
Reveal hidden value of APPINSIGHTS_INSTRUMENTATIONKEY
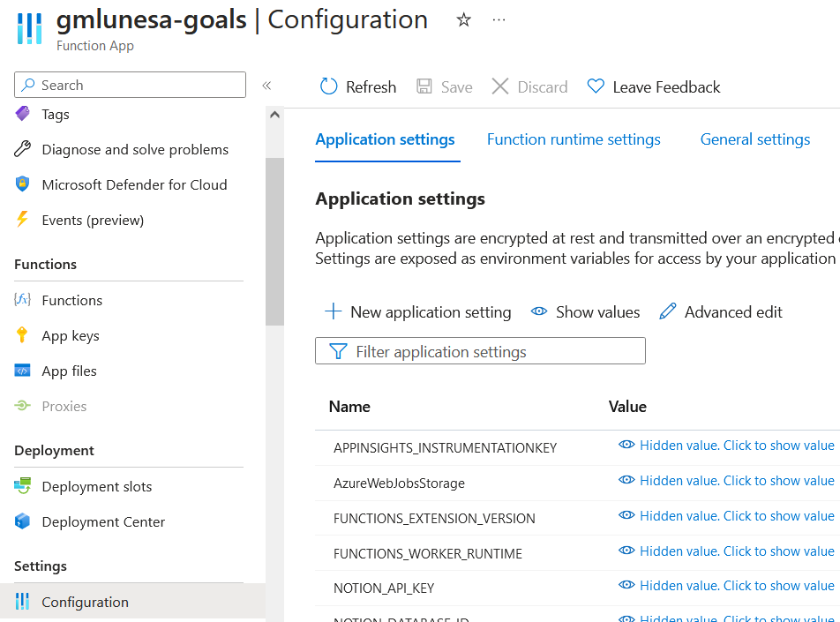[x=726, y=446]
